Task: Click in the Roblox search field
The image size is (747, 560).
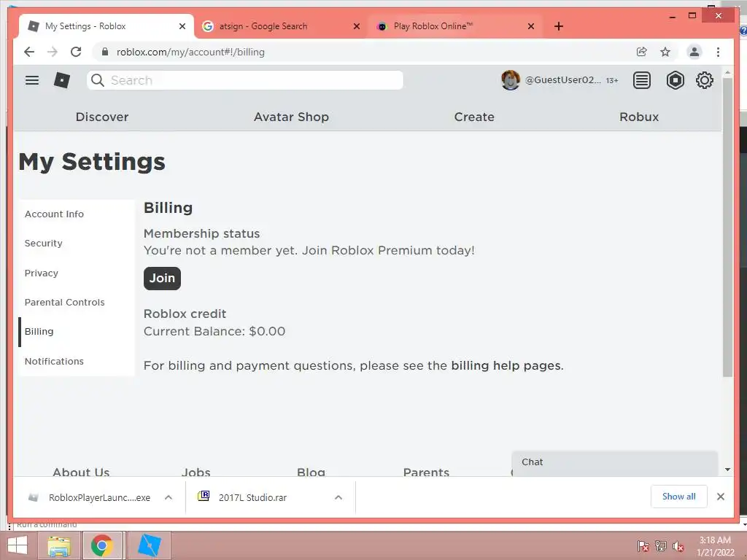Action: tap(245, 80)
